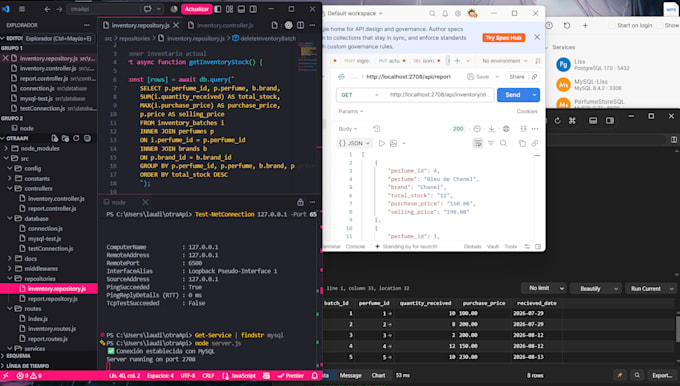
Task: Search inside the Postman response body
Action: [503, 144]
